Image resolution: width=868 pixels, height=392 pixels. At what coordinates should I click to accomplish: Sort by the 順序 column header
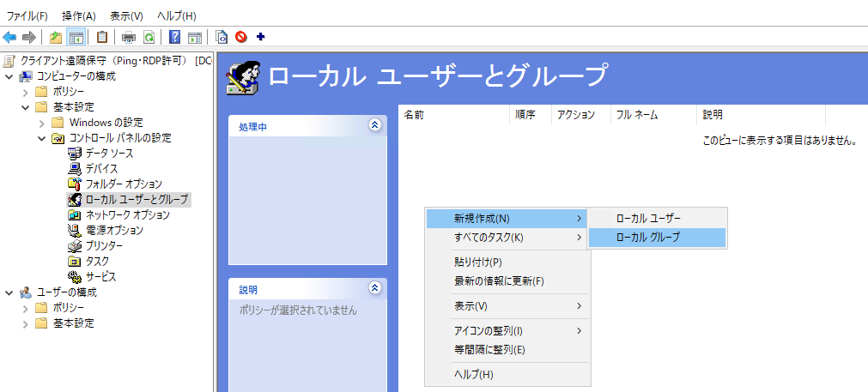click(531, 115)
